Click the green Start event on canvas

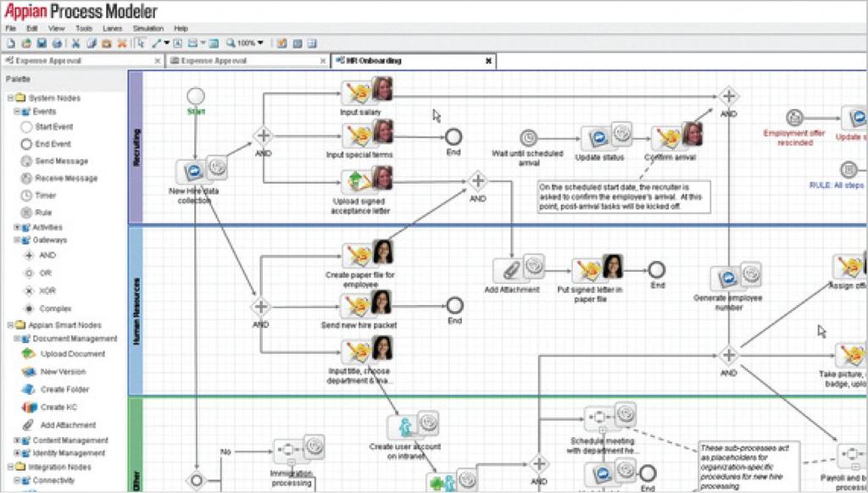(x=196, y=97)
